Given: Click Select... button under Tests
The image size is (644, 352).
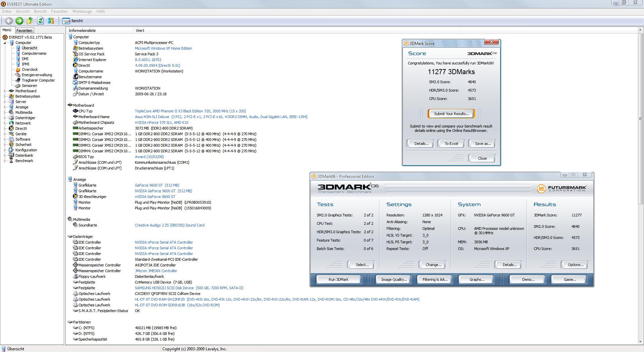Looking at the screenshot, I should 362,265.
